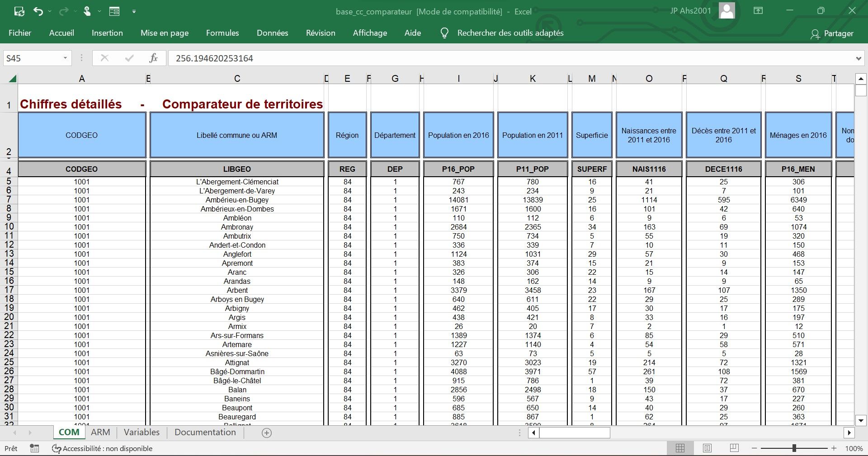
Task: Open the Formules tab
Action: [222, 33]
